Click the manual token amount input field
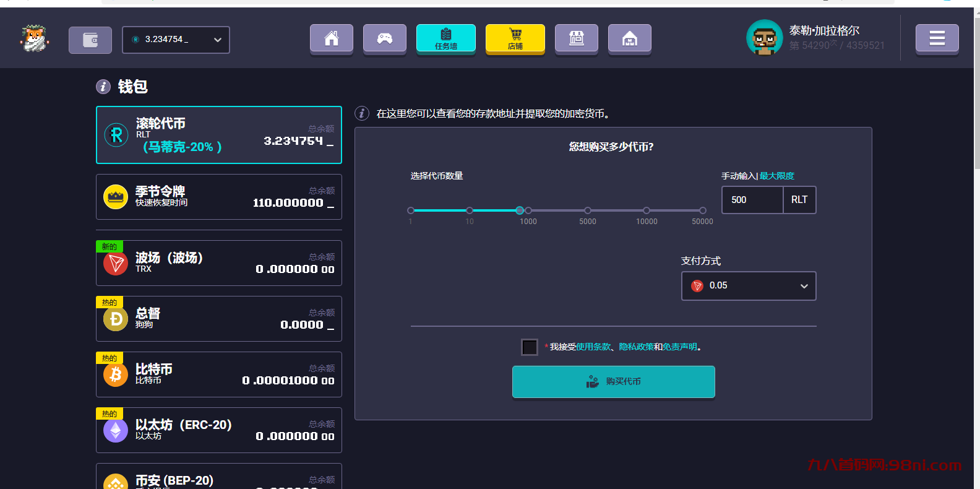The width and height of the screenshot is (980, 489). pos(752,200)
